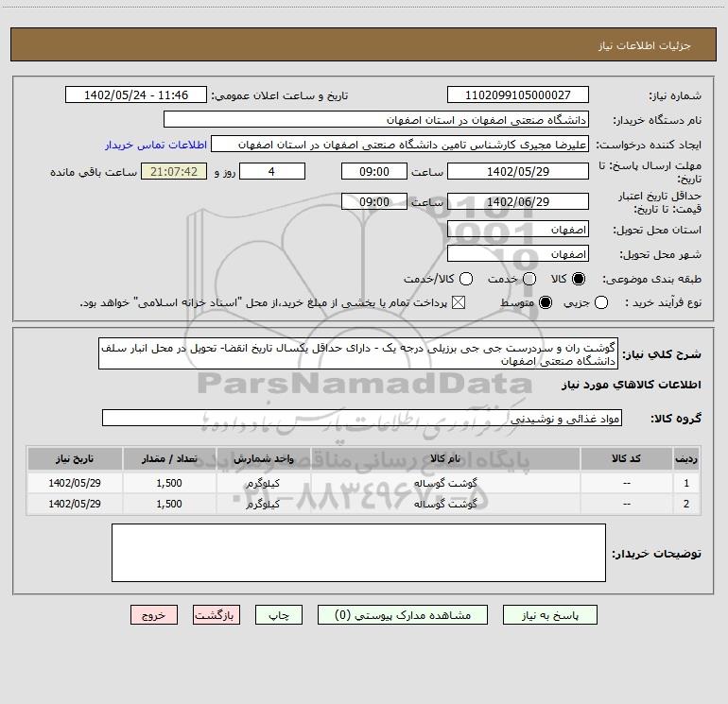The height and width of the screenshot is (704, 728).
Task: Click the ردیف column header
Action: (686, 458)
